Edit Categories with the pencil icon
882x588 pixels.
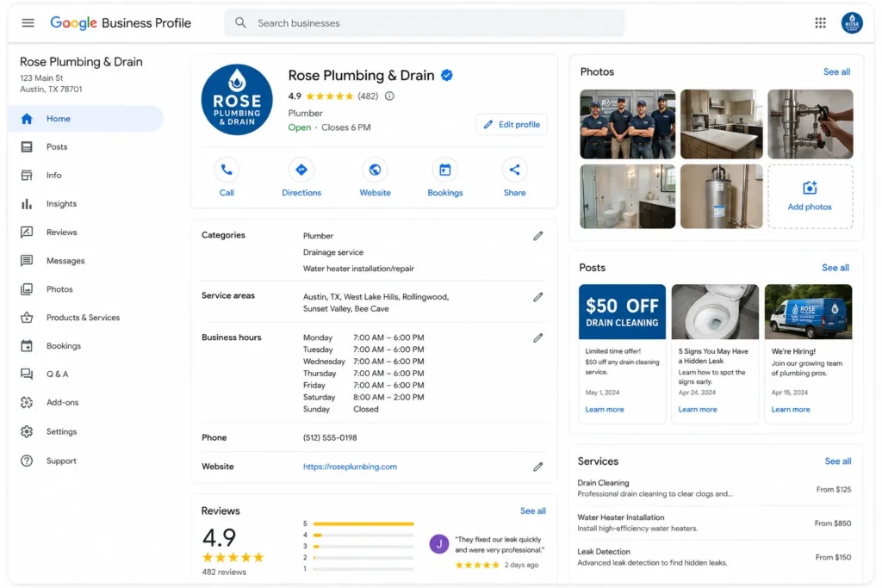538,236
